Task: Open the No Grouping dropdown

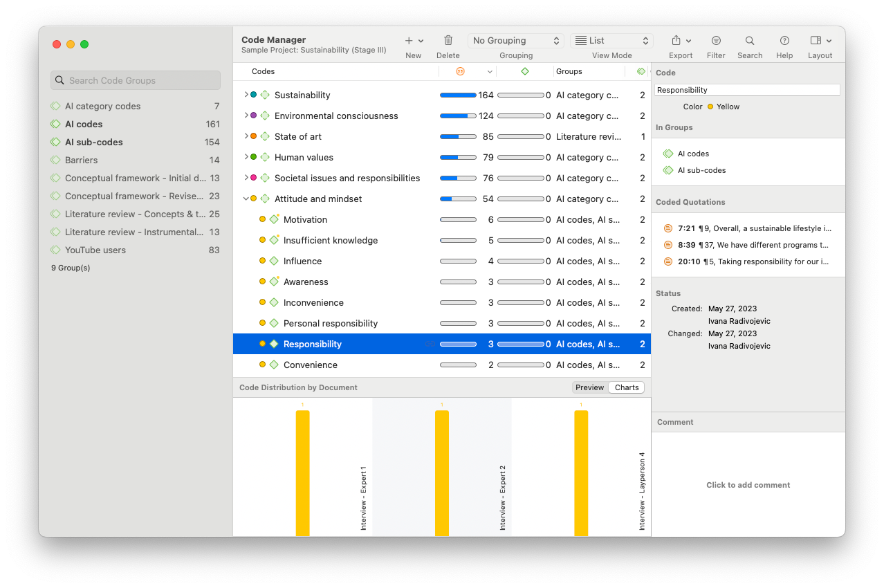Action: [516, 41]
